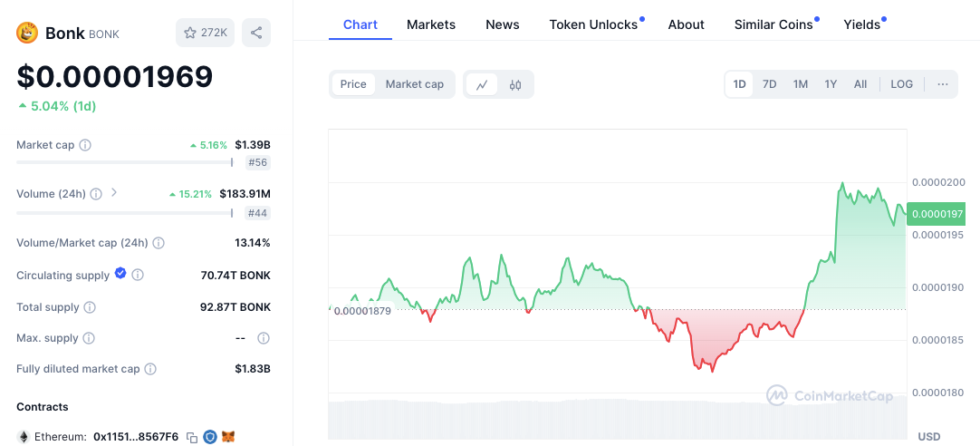Switch to candlestick chart view
The height and width of the screenshot is (446, 980).
pos(515,84)
